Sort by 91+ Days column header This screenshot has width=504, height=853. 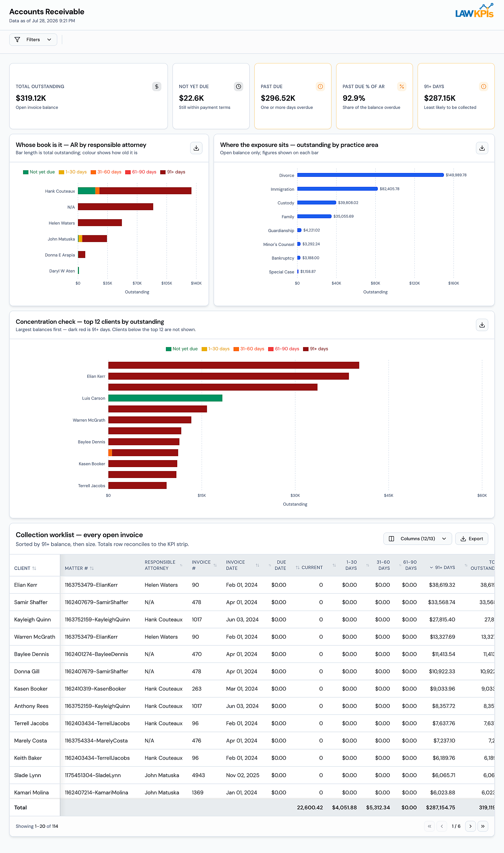click(442, 568)
